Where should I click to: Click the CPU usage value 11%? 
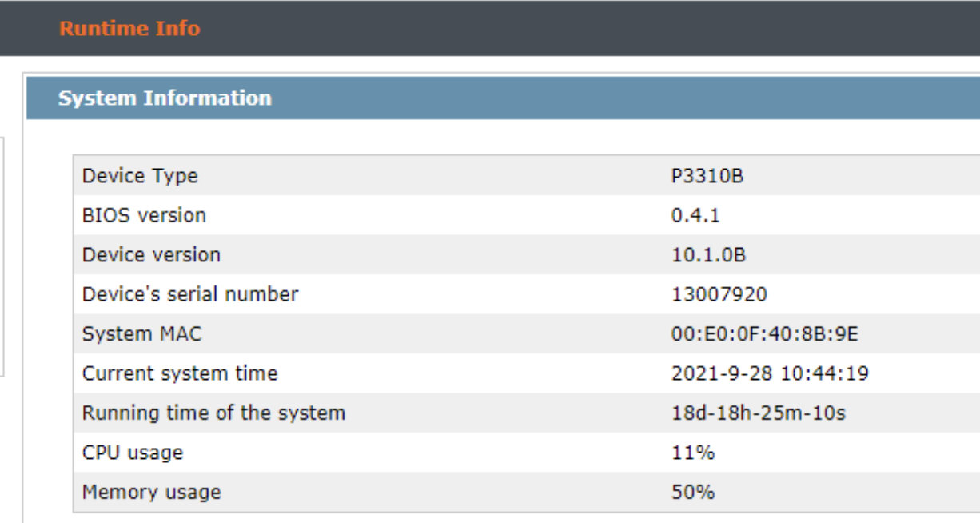[693, 453]
